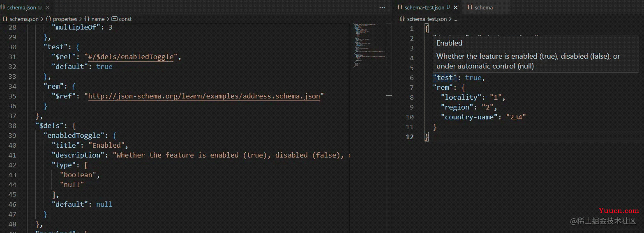
Task: Click the Enabled title in hover tooltip
Action: [x=449, y=43]
